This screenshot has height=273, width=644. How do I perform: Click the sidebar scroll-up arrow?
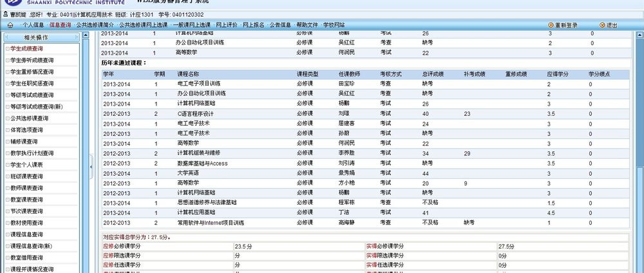point(86,35)
